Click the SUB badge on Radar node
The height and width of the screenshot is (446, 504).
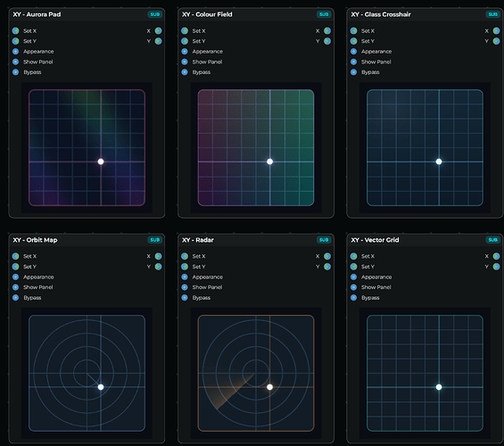[324, 240]
